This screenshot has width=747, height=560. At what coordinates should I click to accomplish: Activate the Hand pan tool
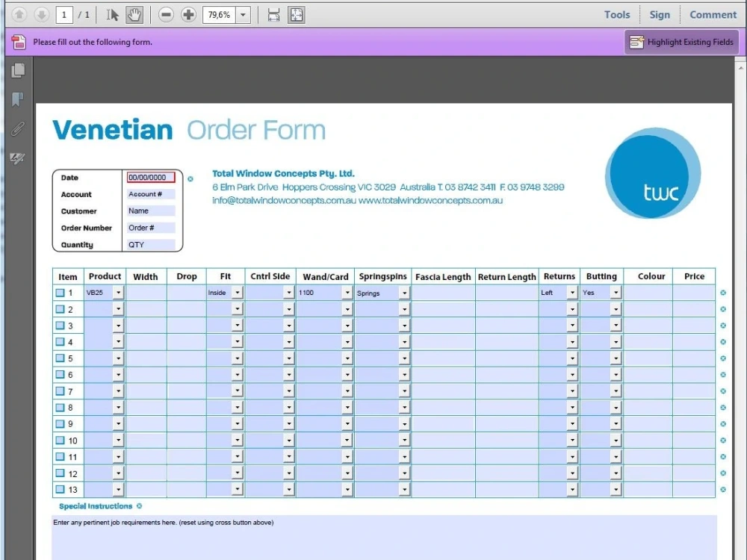134,15
